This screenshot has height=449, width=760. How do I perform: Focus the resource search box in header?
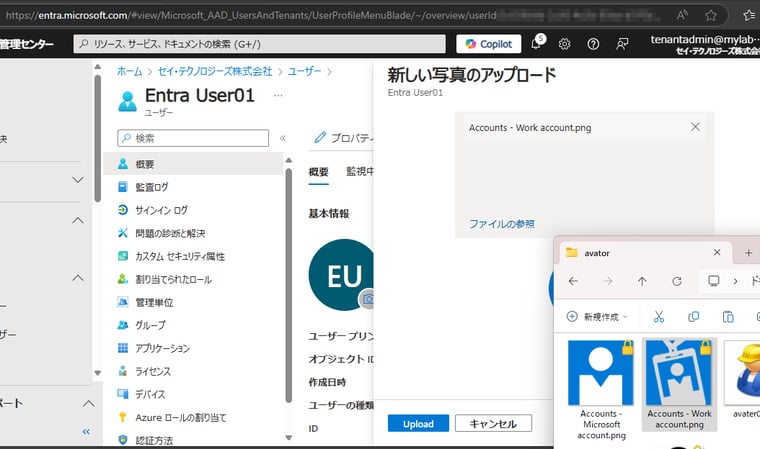[259, 44]
